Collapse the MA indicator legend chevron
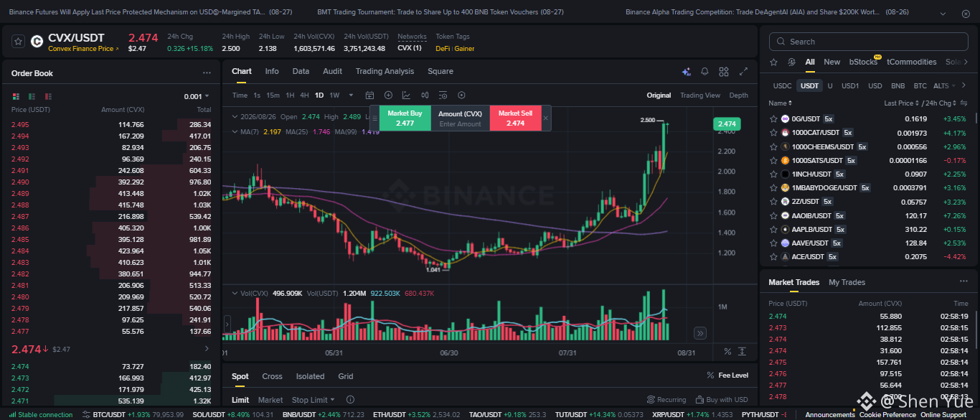Viewport: 980px width, 420px height. [235, 131]
